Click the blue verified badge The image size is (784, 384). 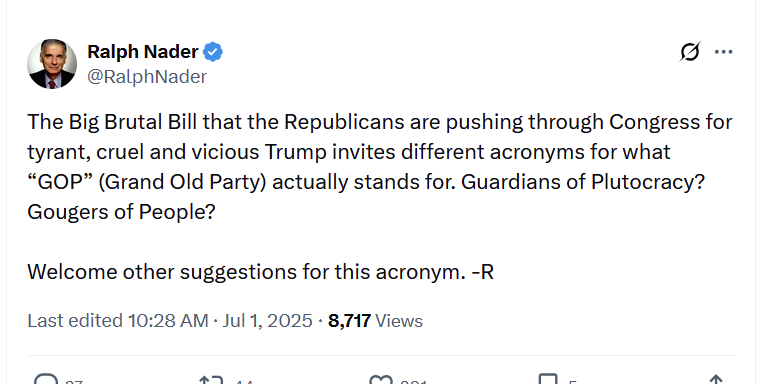[x=213, y=52]
